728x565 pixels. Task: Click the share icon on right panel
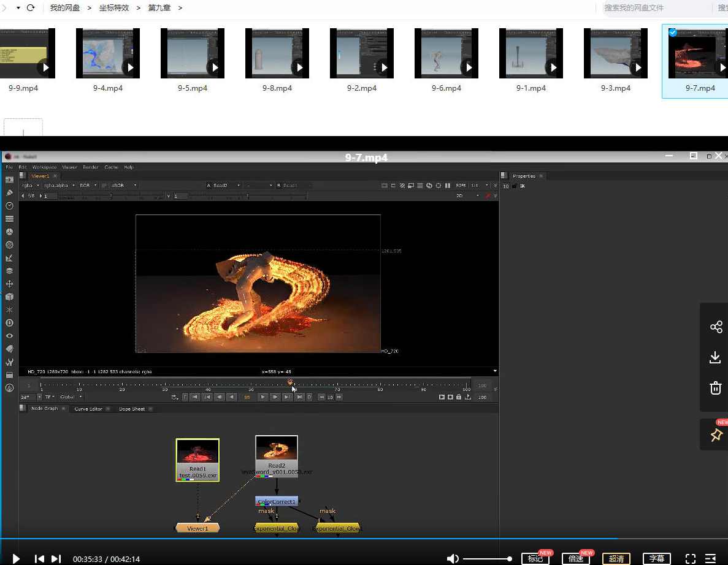716,327
